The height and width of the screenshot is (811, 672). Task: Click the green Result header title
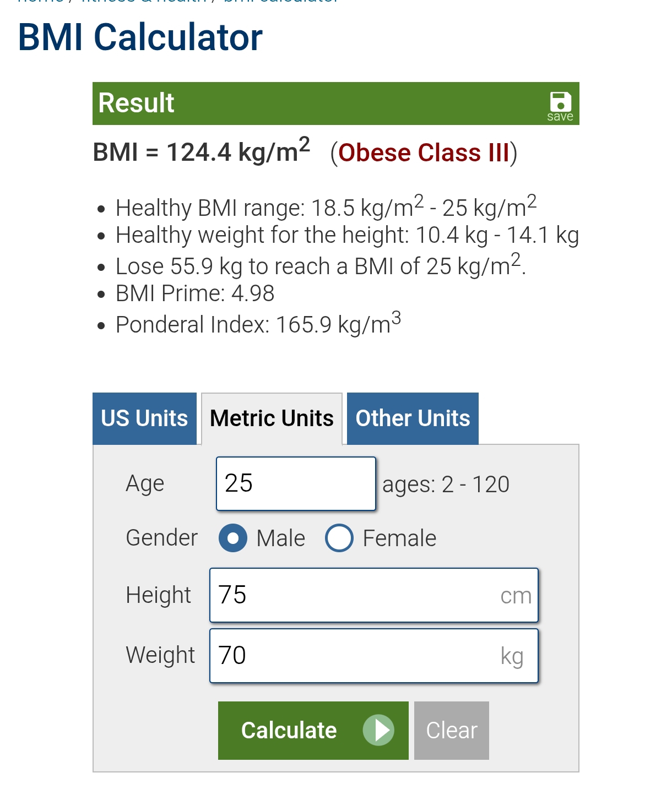136,103
